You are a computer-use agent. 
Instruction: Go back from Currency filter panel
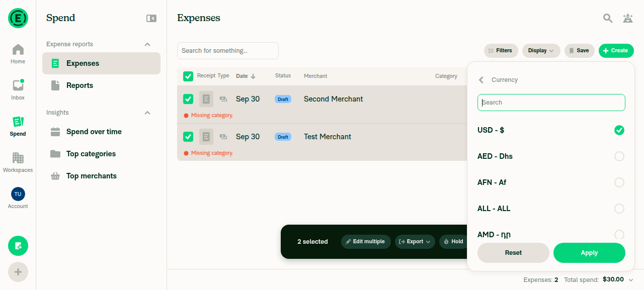click(x=481, y=80)
